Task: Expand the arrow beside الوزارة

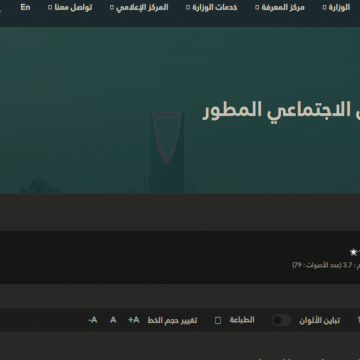Action: [x=324, y=8]
